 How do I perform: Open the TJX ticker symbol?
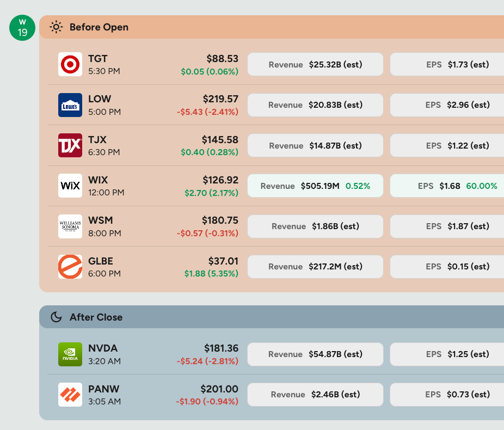point(97,139)
